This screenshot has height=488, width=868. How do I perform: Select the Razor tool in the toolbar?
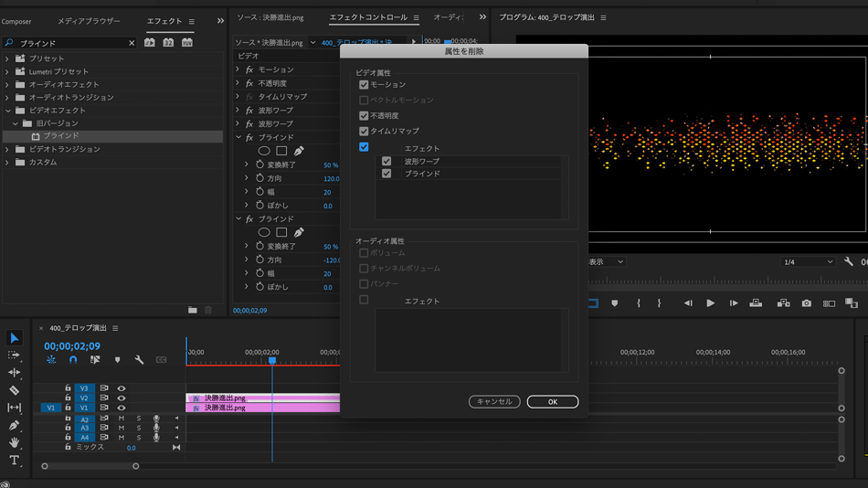pos(14,390)
